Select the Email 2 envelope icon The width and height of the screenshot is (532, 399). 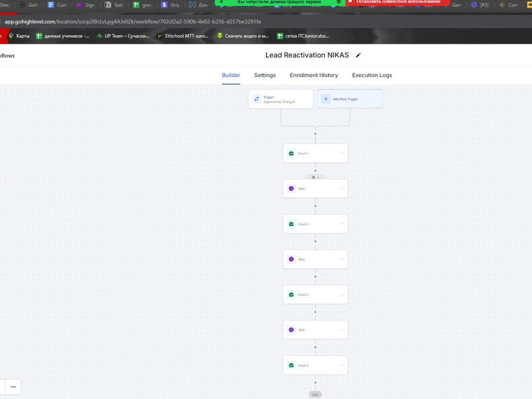[x=291, y=224]
